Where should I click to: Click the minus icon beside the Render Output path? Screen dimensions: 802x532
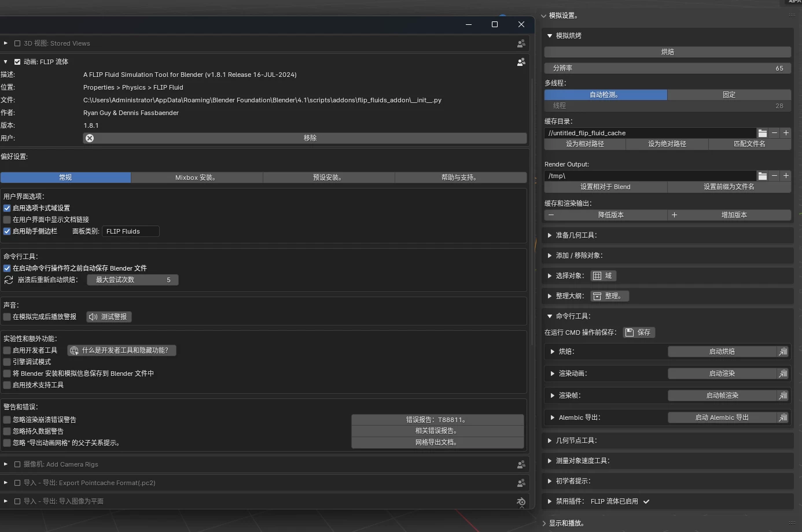(x=774, y=176)
